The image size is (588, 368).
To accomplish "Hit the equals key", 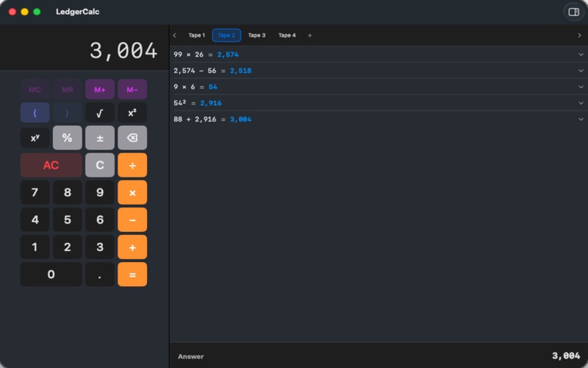I will [x=132, y=275].
